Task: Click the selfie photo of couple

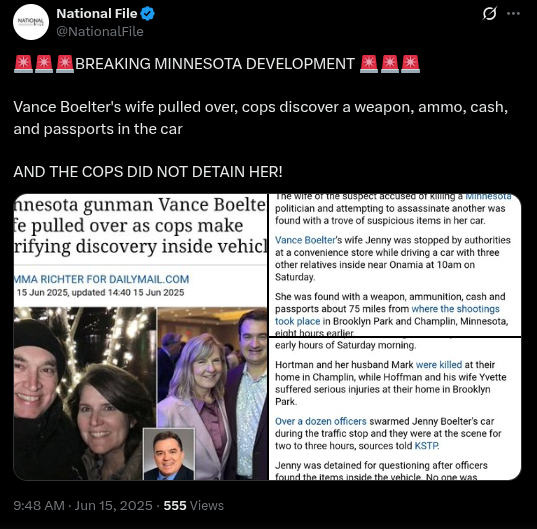Action: (85, 393)
